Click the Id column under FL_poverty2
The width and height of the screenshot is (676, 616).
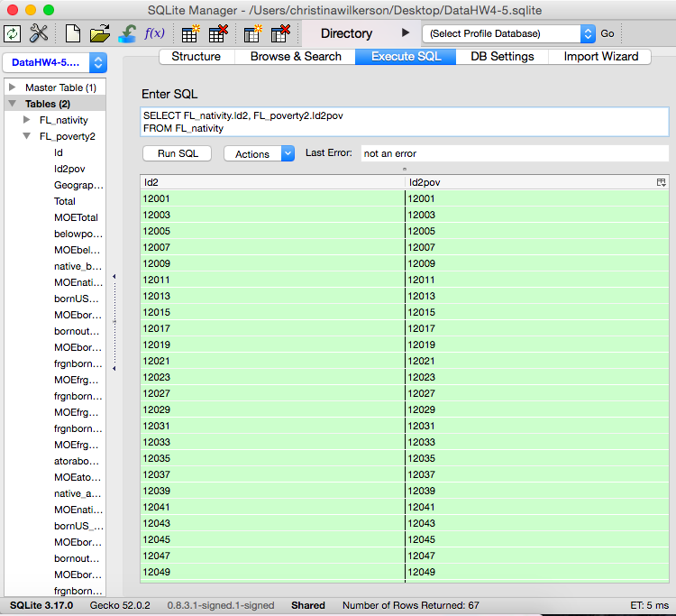tap(59, 152)
